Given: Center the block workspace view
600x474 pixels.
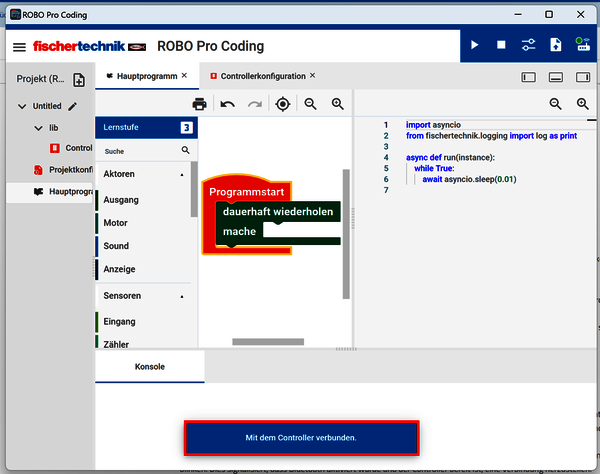Looking at the screenshot, I should pyautogui.click(x=283, y=104).
